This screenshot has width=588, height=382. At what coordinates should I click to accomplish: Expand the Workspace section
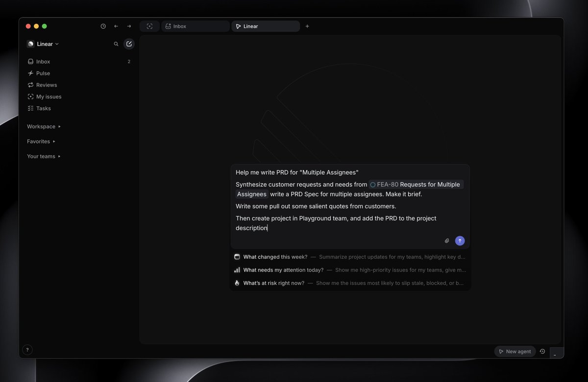pyautogui.click(x=44, y=126)
